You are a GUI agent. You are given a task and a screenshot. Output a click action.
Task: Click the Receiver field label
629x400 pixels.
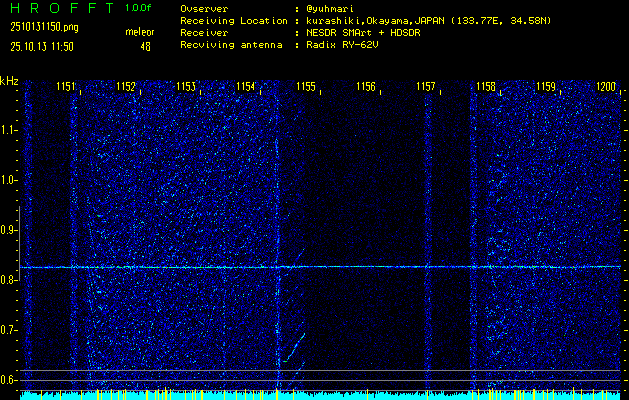(204, 33)
